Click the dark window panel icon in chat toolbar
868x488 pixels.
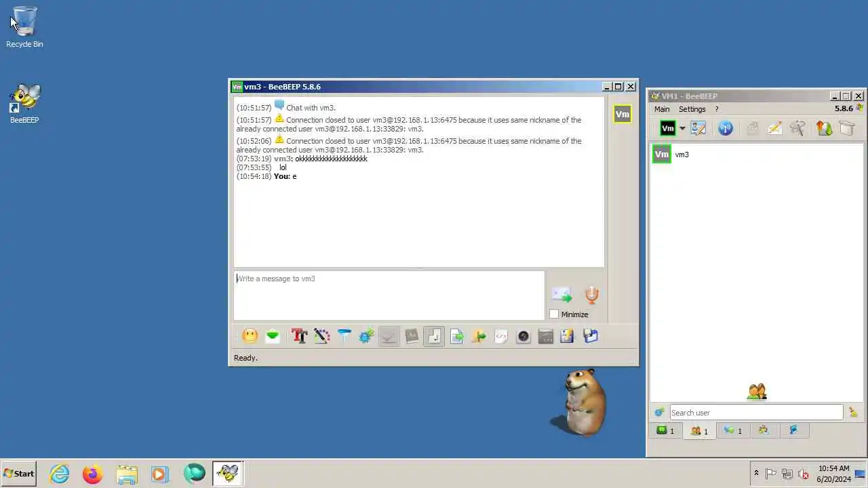tap(546, 336)
